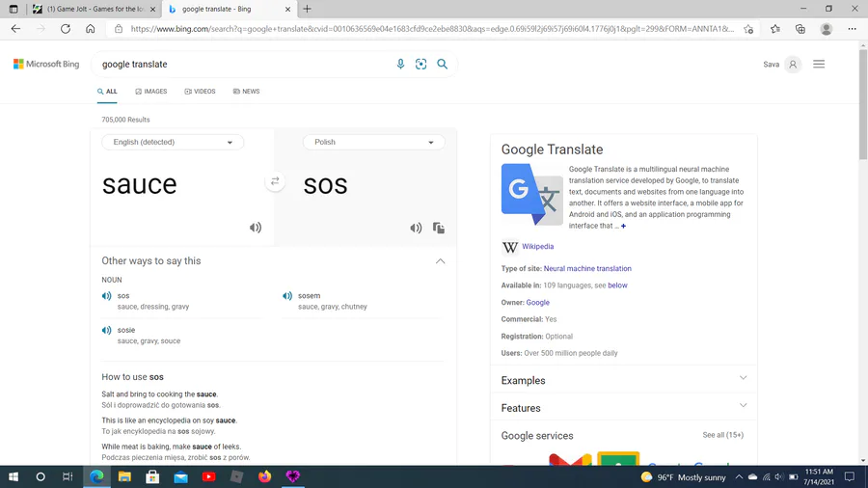Open the Wikipedia link

537,247
